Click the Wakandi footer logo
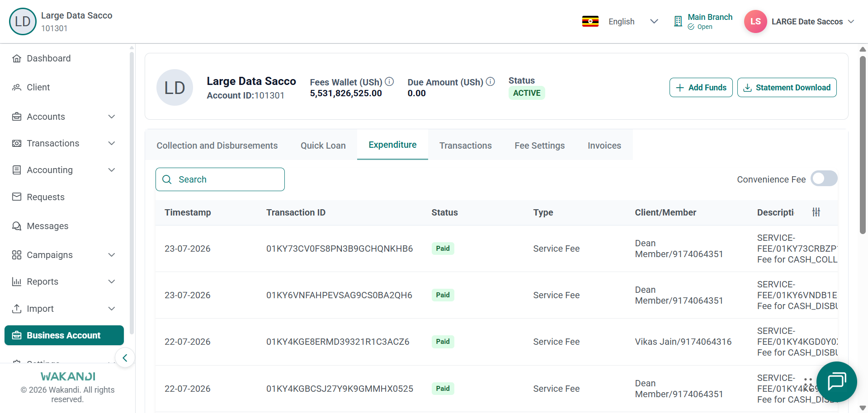This screenshot has height=413, width=868. pyautogui.click(x=68, y=376)
